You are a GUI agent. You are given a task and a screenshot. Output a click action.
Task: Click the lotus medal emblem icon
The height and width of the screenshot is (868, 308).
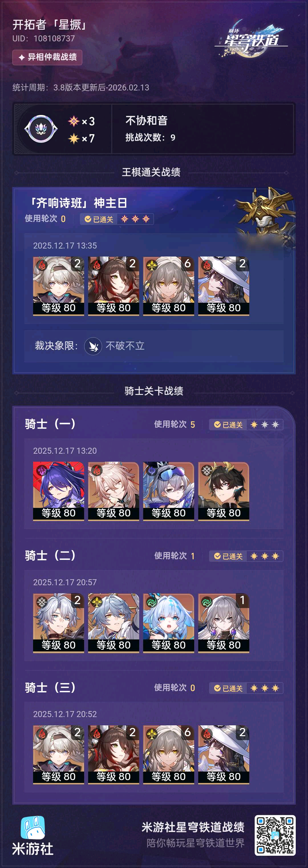pos(41,129)
